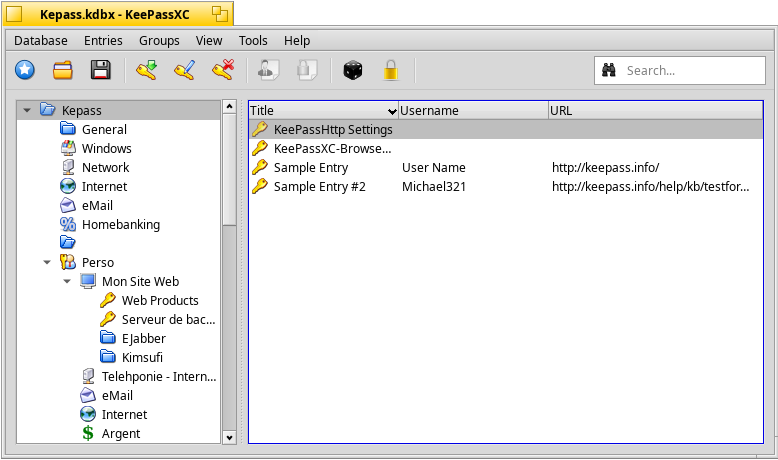
Task: Click the unnamed open folder group icon
Action: [67, 243]
